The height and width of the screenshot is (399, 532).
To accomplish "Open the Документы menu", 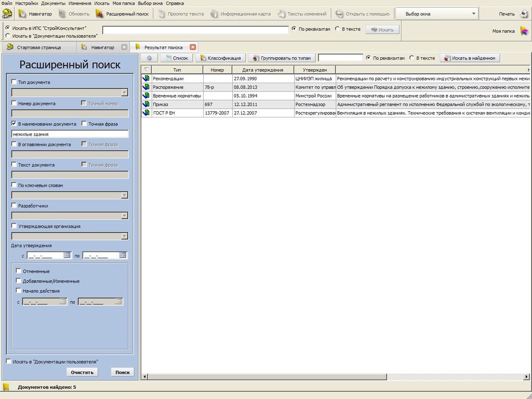I will click(x=54, y=3).
